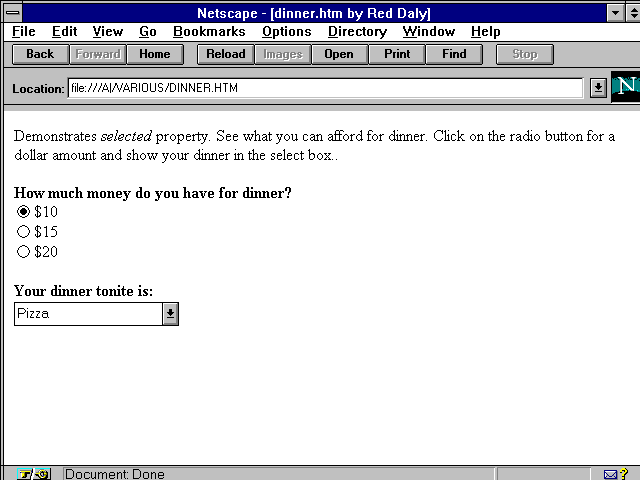Reload the current page
The image size is (640, 480).
click(225, 54)
